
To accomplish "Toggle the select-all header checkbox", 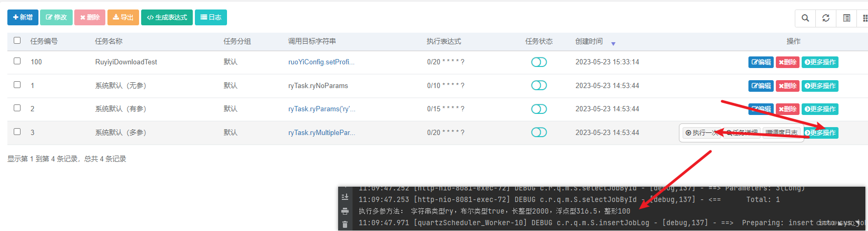I will [17, 40].
